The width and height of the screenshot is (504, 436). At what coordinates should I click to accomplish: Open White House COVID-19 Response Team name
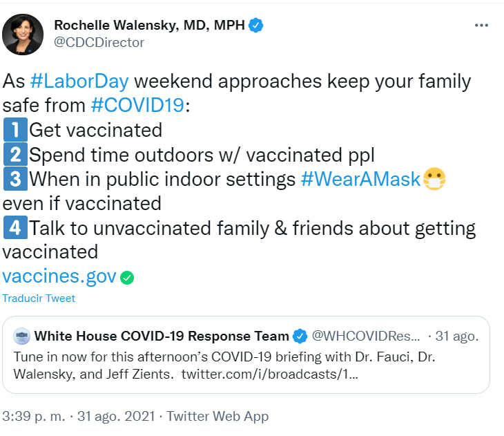[162, 337]
